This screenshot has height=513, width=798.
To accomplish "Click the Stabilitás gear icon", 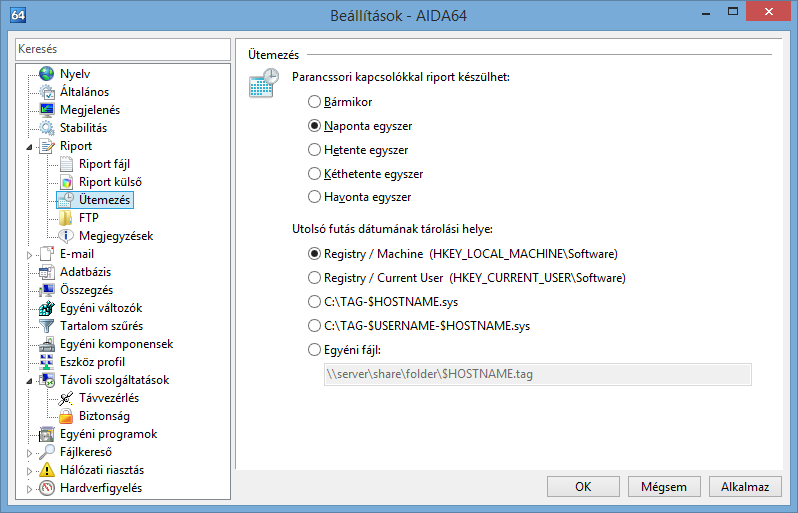I will point(47,128).
